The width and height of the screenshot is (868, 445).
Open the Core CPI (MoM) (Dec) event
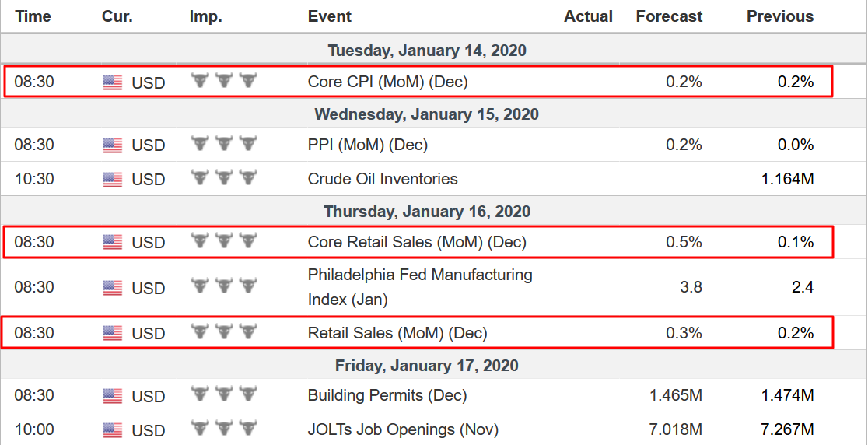(x=387, y=82)
